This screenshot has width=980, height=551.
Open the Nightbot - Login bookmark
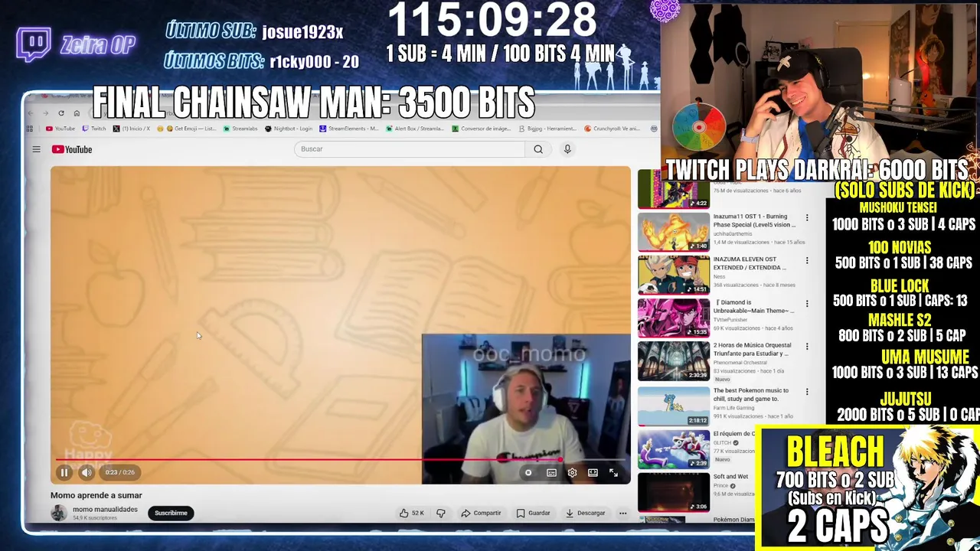point(289,129)
